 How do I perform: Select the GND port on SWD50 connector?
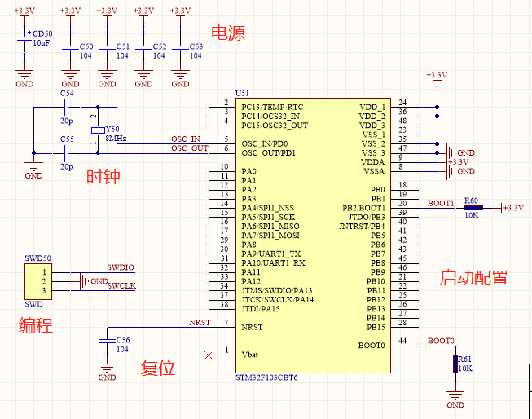click(x=94, y=281)
